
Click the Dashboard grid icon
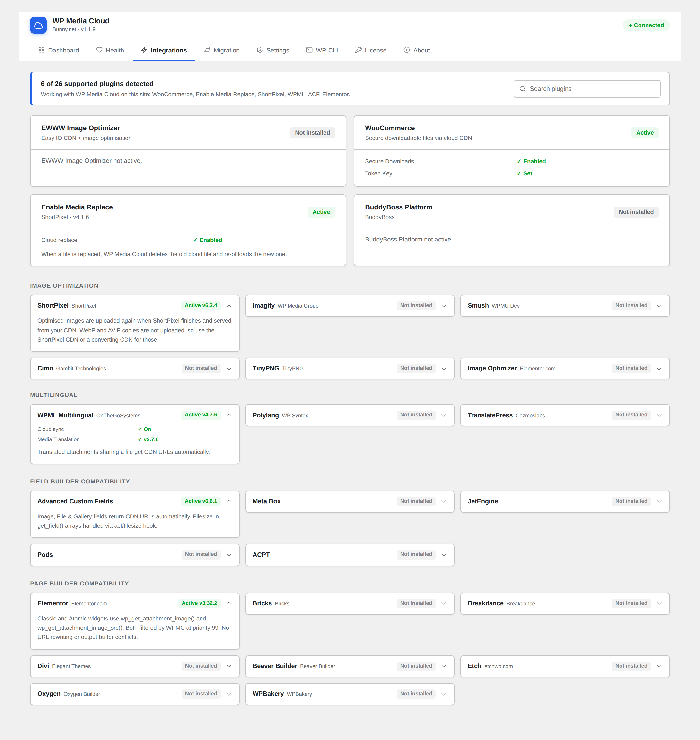pos(41,50)
